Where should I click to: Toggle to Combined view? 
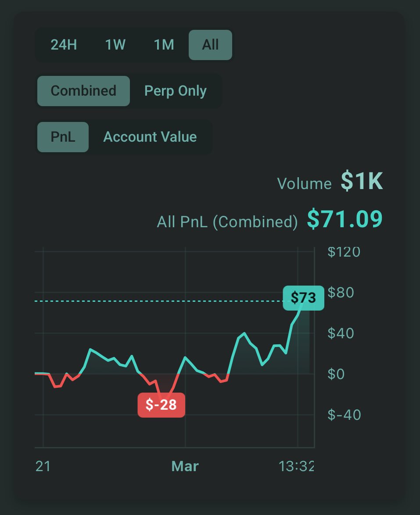point(83,91)
